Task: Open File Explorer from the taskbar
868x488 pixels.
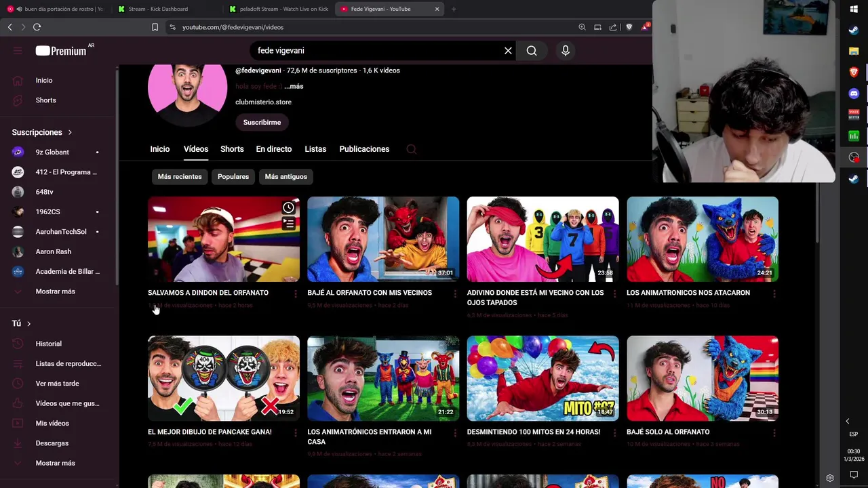Action: 854,52
